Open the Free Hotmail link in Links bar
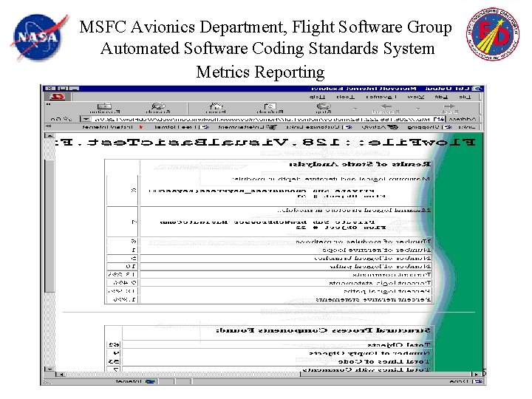This screenshot has height=399, width=532. 182,127
